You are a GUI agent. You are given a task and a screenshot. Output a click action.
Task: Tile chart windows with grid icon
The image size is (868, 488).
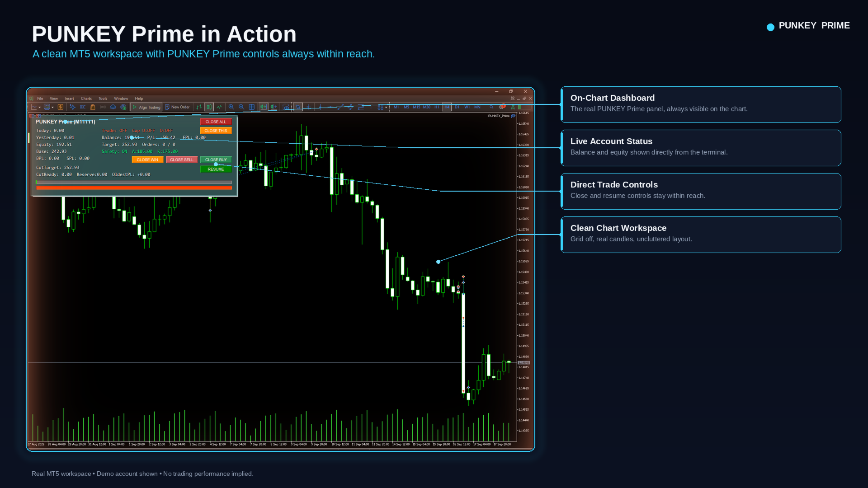[x=251, y=107]
